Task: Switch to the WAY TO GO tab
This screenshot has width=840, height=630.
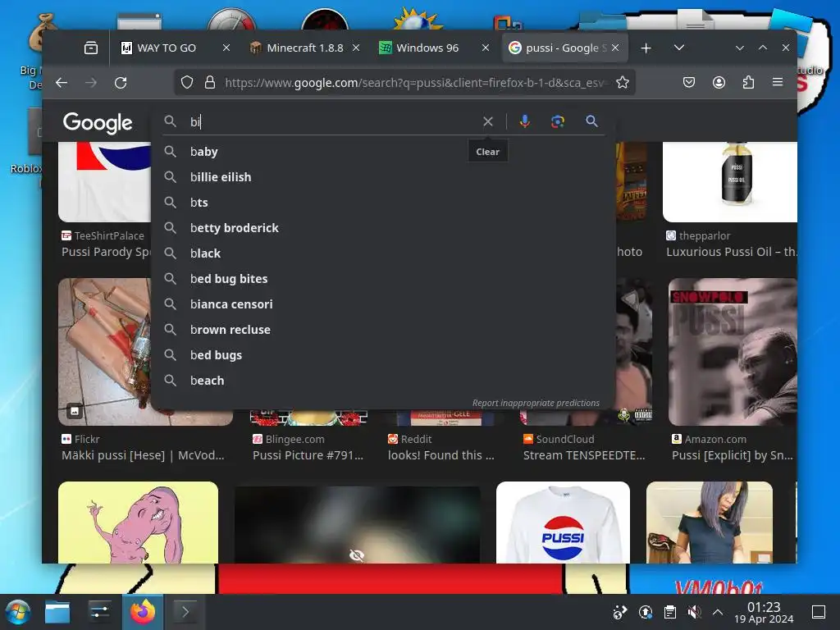Action: coord(172,48)
